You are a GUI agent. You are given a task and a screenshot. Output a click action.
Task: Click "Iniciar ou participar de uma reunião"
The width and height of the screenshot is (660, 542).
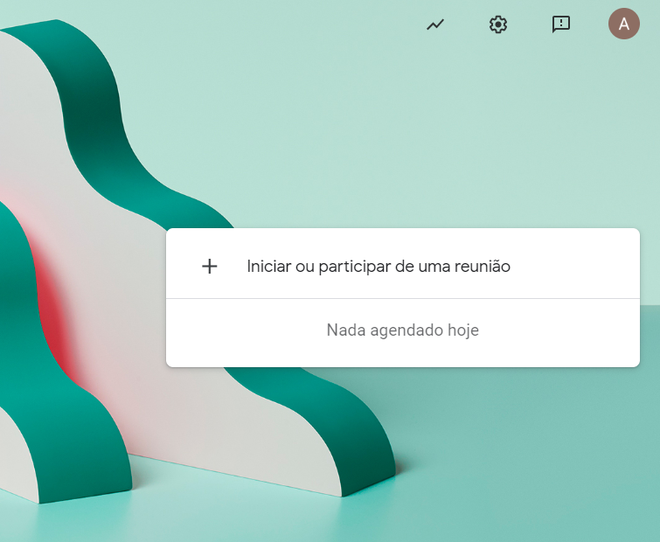378,266
